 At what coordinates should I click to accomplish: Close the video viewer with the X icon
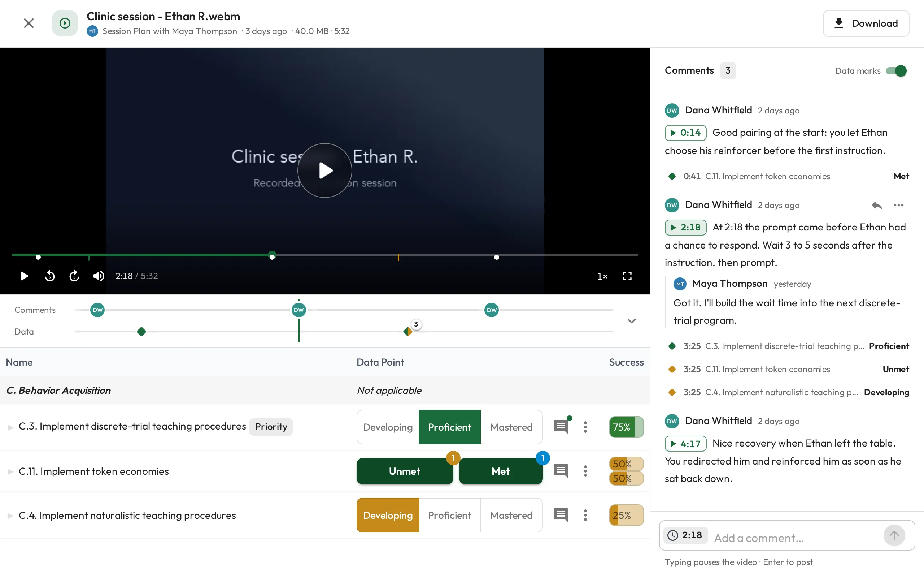[29, 23]
